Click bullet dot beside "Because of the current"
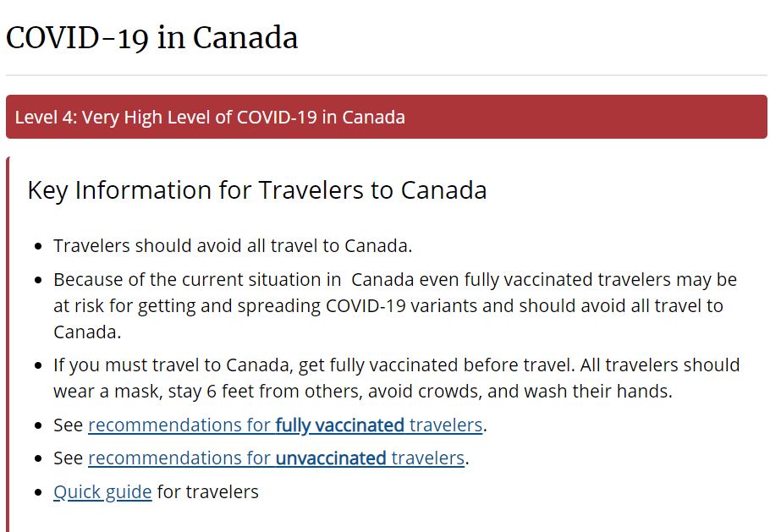 (38, 281)
